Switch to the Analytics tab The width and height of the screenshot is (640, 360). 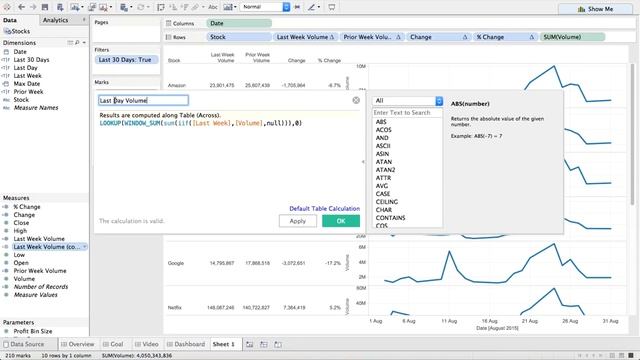click(56, 20)
